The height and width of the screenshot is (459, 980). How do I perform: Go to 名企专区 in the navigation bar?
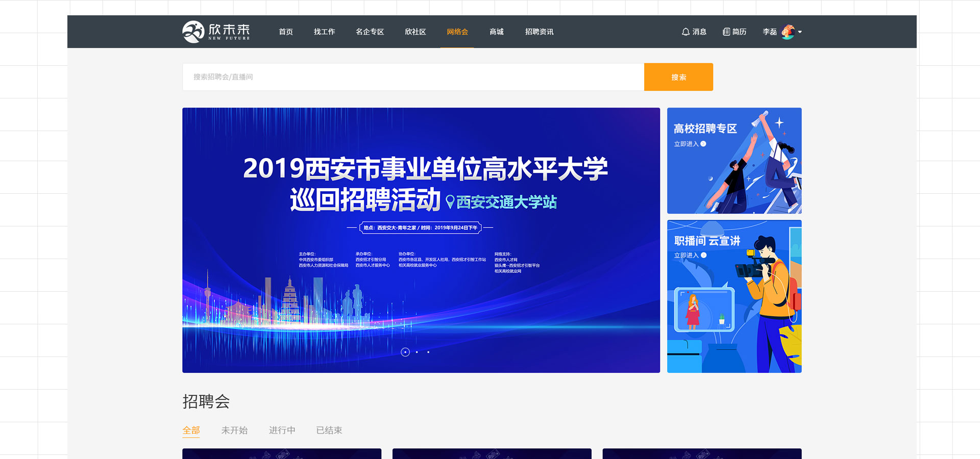[370, 32]
